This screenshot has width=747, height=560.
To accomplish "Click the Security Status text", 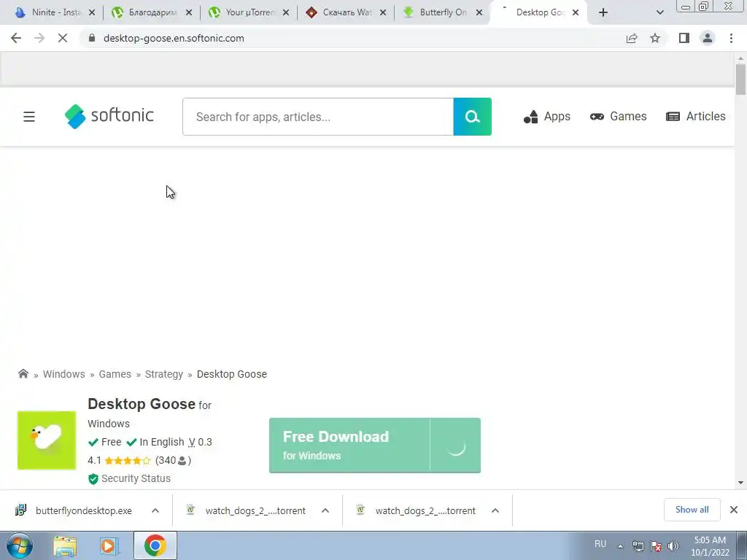I will (x=136, y=478).
